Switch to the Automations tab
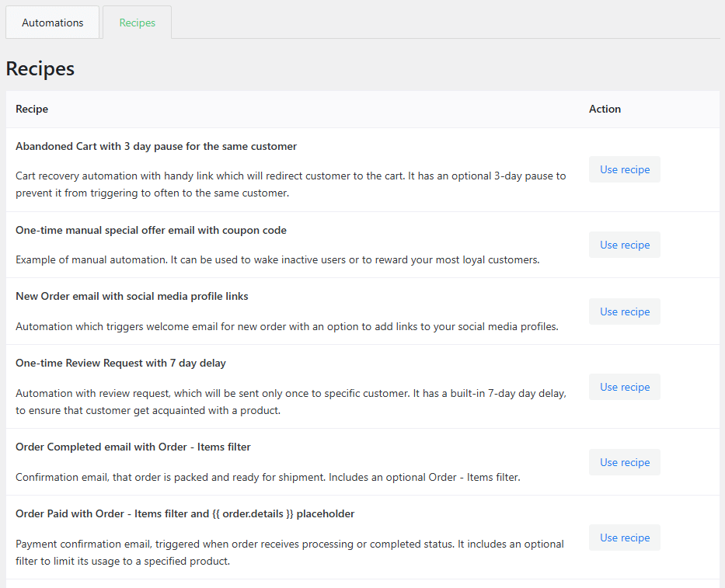 pos(52,23)
